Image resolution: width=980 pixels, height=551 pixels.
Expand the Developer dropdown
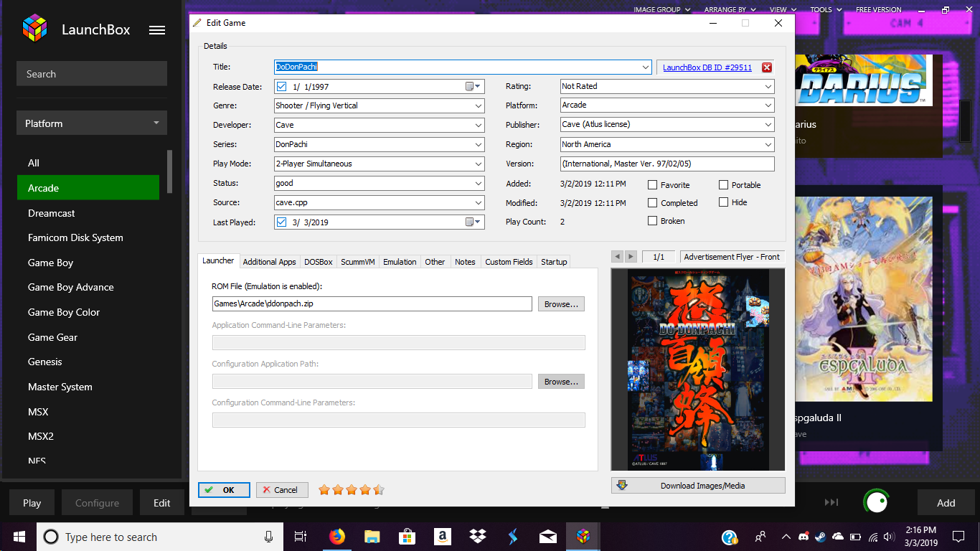(x=479, y=125)
